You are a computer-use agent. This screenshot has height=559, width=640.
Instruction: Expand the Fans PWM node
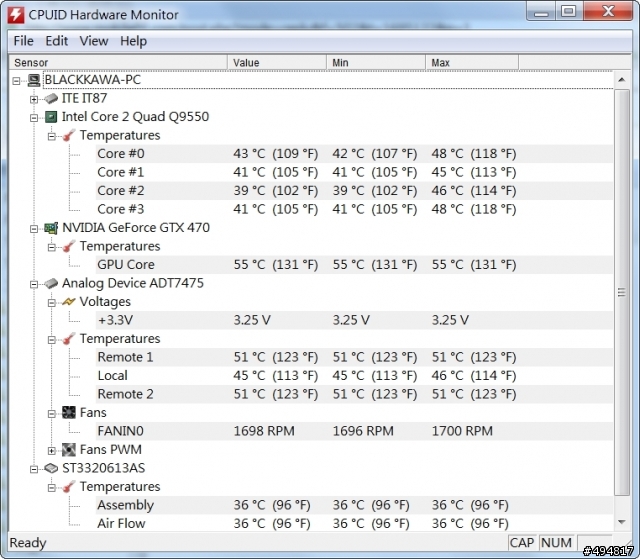click(x=51, y=451)
